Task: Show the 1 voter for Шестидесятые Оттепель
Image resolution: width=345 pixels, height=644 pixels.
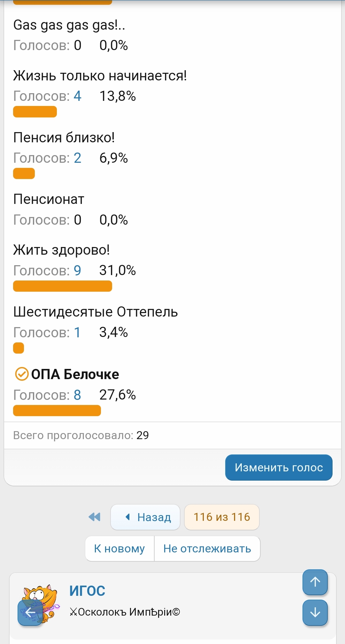Action: click(x=77, y=333)
